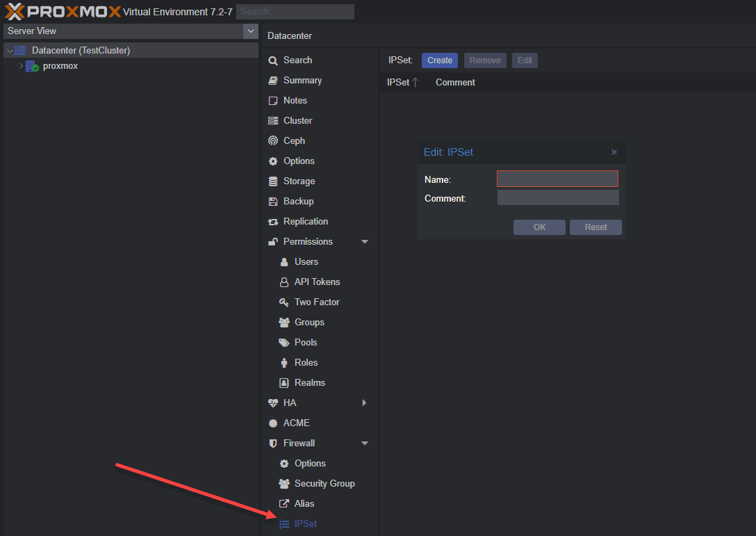Screen dimensions: 756x536
Task: Click the Storage database icon
Action: coord(273,181)
